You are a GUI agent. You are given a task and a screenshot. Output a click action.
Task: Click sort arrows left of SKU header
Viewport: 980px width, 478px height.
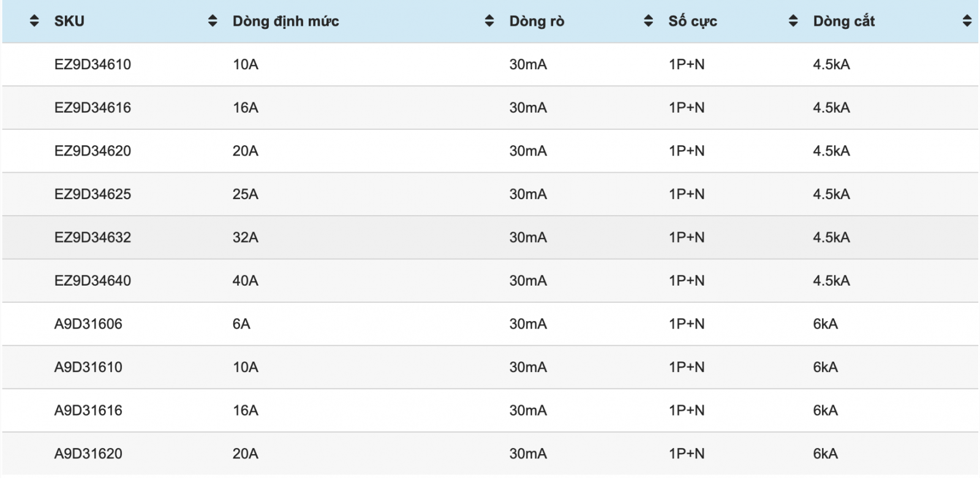coord(34,21)
